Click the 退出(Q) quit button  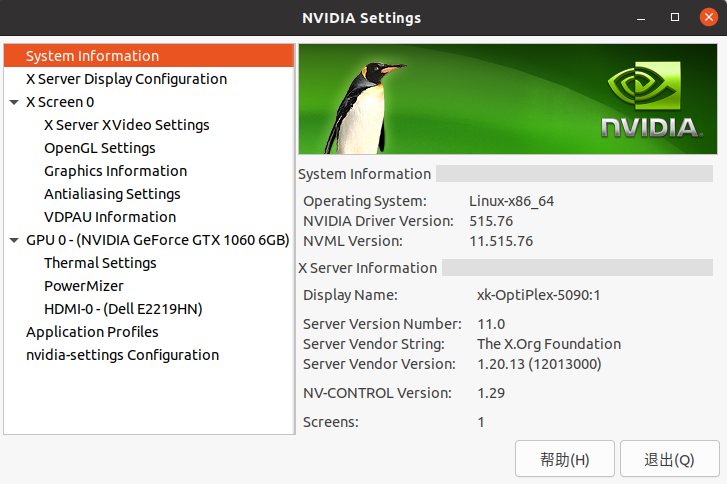[x=669, y=460]
